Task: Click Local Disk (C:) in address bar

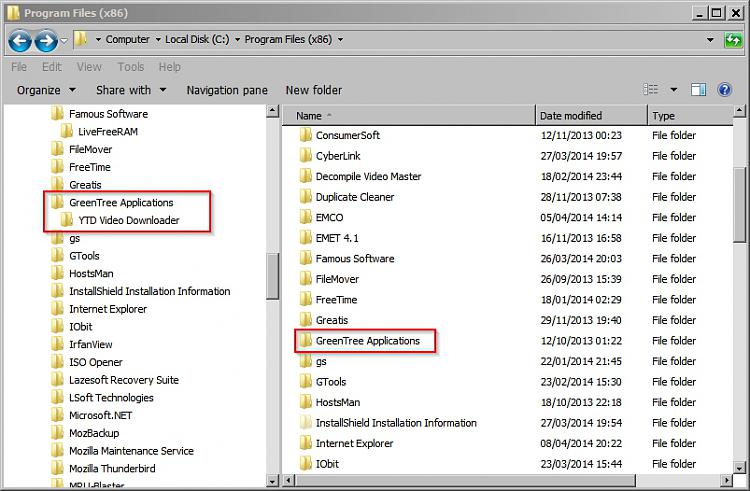Action: click(197, 40)
